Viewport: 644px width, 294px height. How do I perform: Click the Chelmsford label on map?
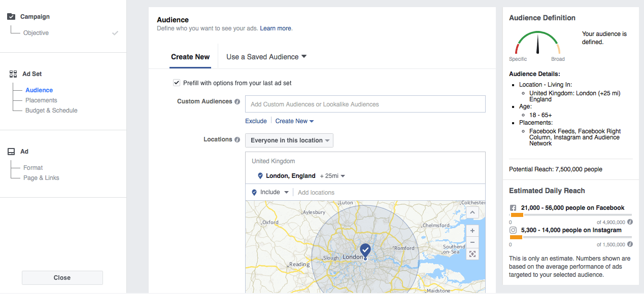436,226
